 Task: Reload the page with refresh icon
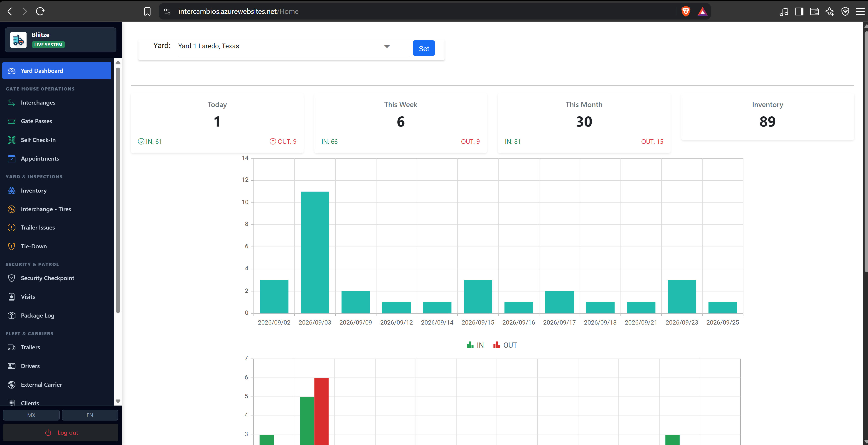coord(40,11)
